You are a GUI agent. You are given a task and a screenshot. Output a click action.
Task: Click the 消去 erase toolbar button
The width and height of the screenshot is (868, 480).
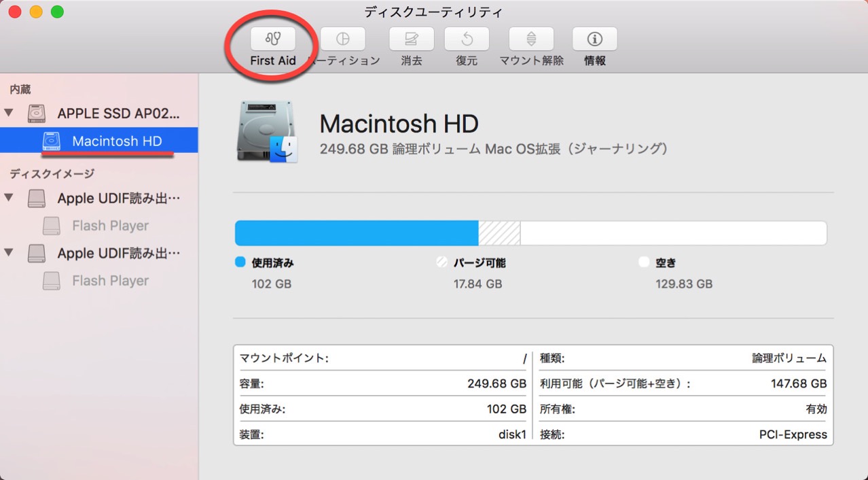[412, 39]
